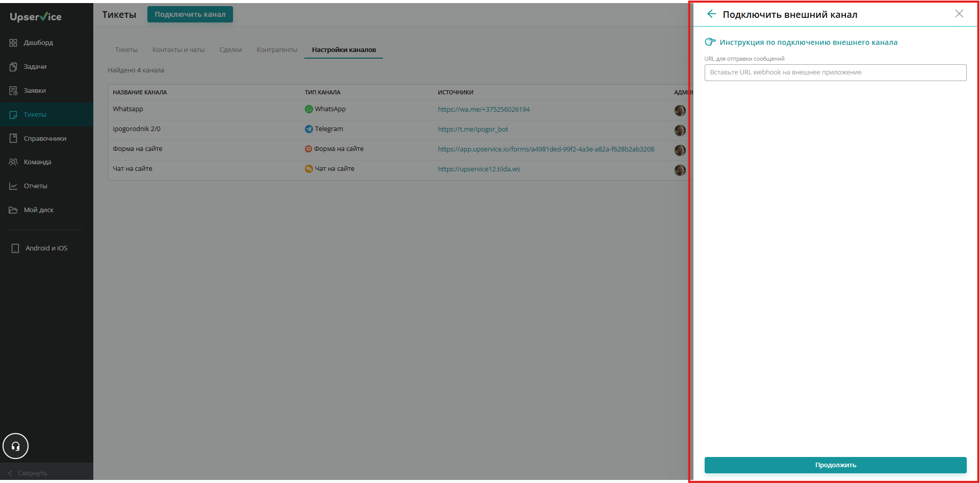Switch to Контакты и чаты tab
This screenshot has height=483, width=980.
tap(178, 50)
